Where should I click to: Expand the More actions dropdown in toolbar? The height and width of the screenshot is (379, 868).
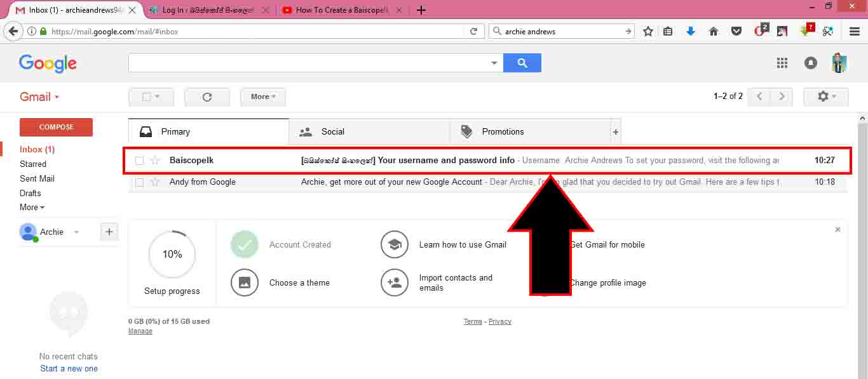coord(263,97)
